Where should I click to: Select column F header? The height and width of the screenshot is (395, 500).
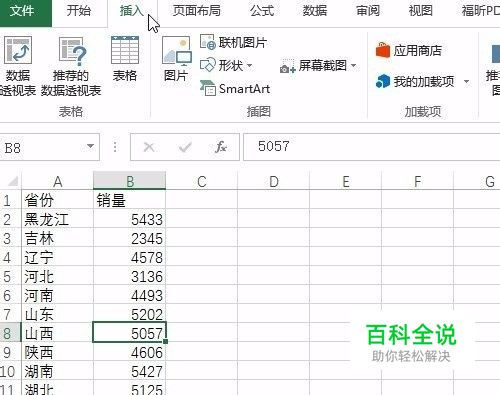click(x=417, y=182)
